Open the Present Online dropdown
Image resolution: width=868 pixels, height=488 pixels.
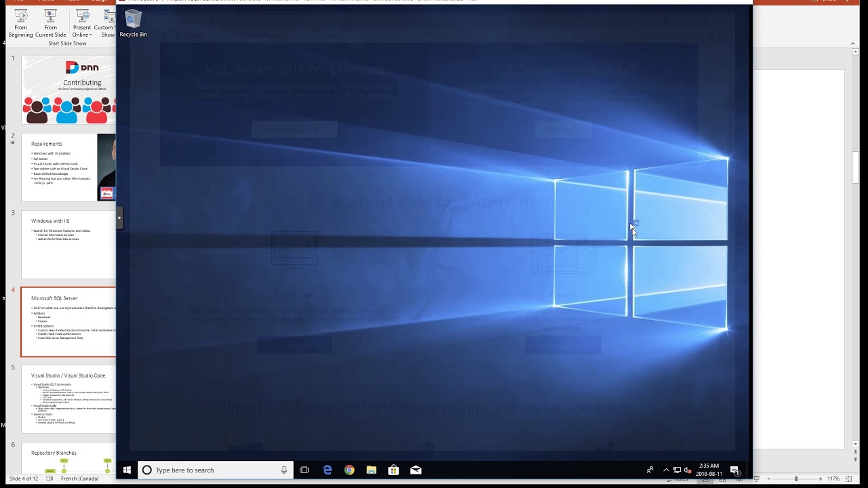(x=82, y=24)
